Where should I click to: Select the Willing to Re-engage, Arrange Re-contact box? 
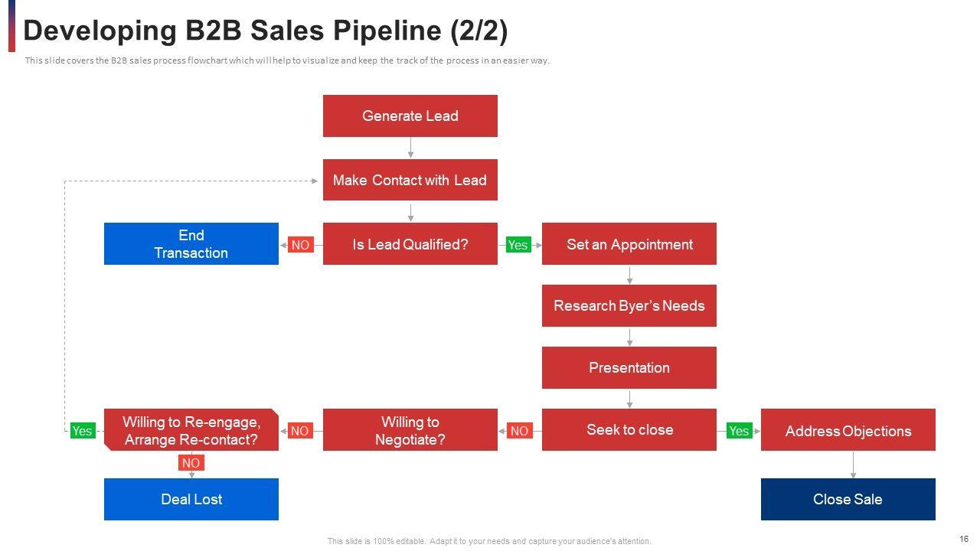tap(191, 430)
